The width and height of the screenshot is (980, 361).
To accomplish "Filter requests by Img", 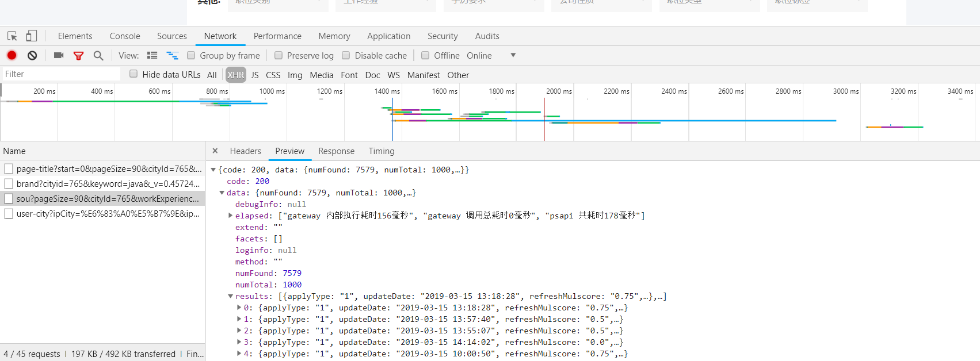I will (x=295, y=75).
